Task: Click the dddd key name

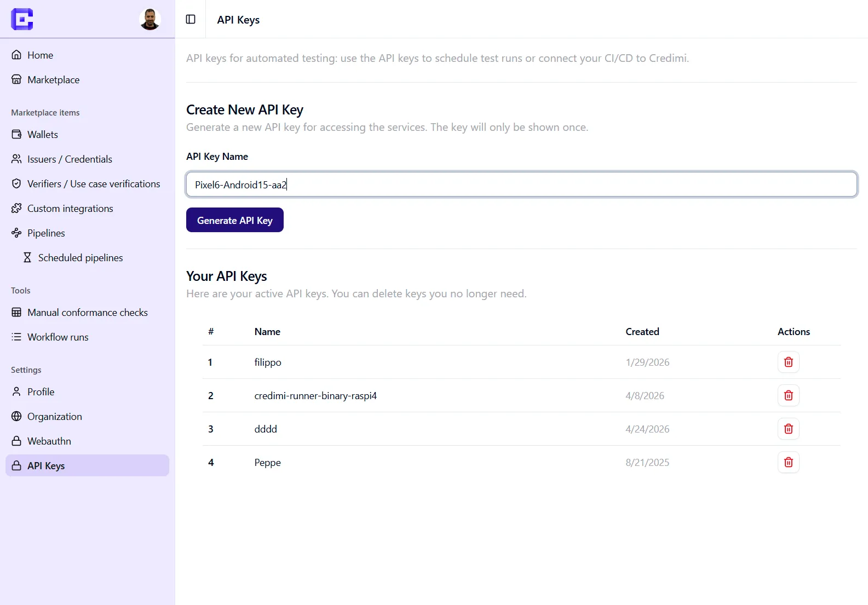Action: (266, 429)
